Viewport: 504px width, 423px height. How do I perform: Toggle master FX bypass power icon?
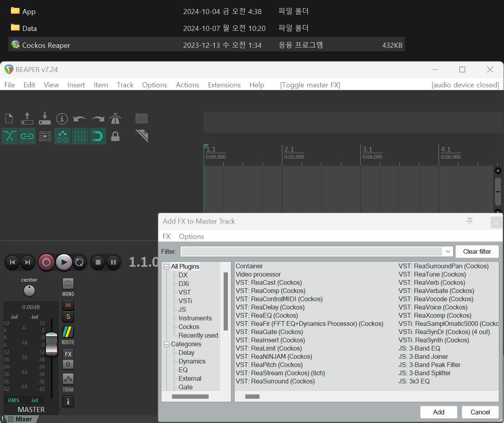point(68,364)
